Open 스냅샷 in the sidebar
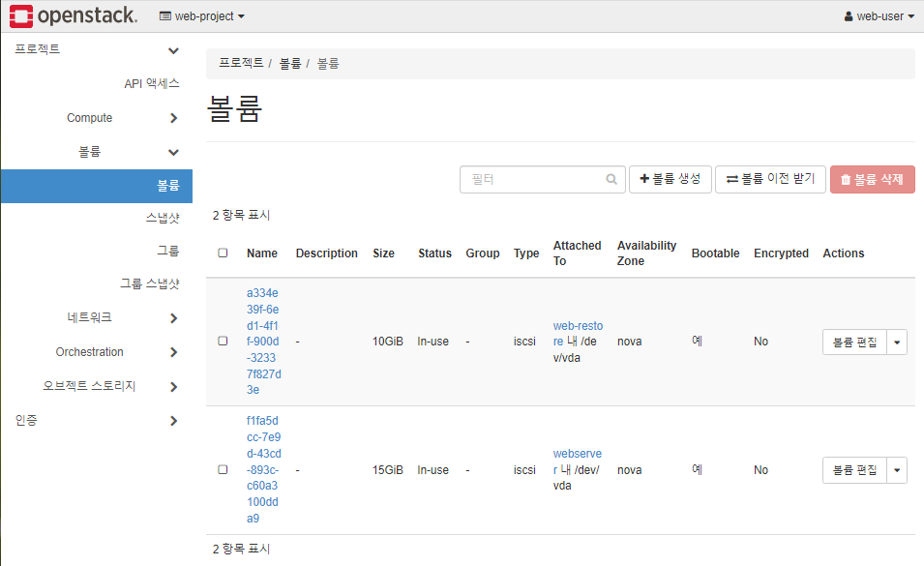Image resolution: width=924 pixels, height=566 pixels. (x=163, y=219)
